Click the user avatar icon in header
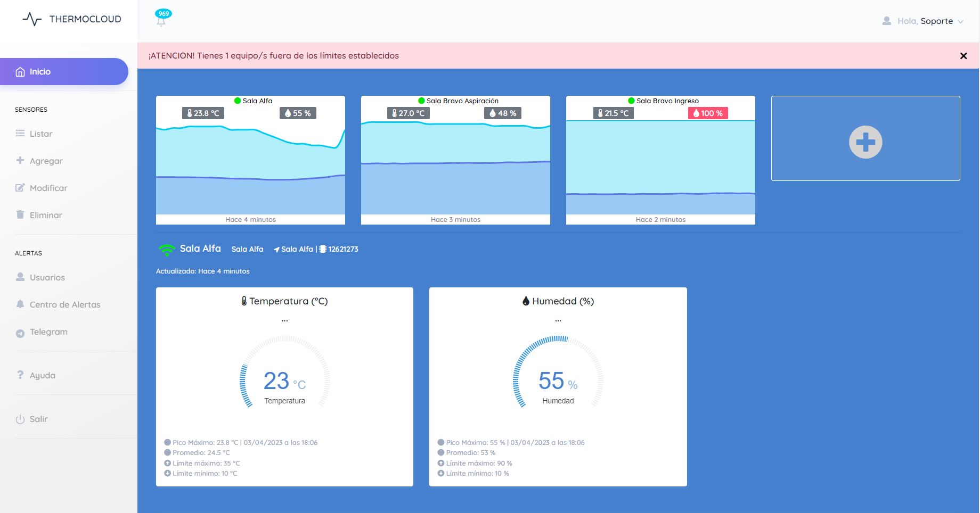The width and height of the screenshot is (980, 513). 886,21
